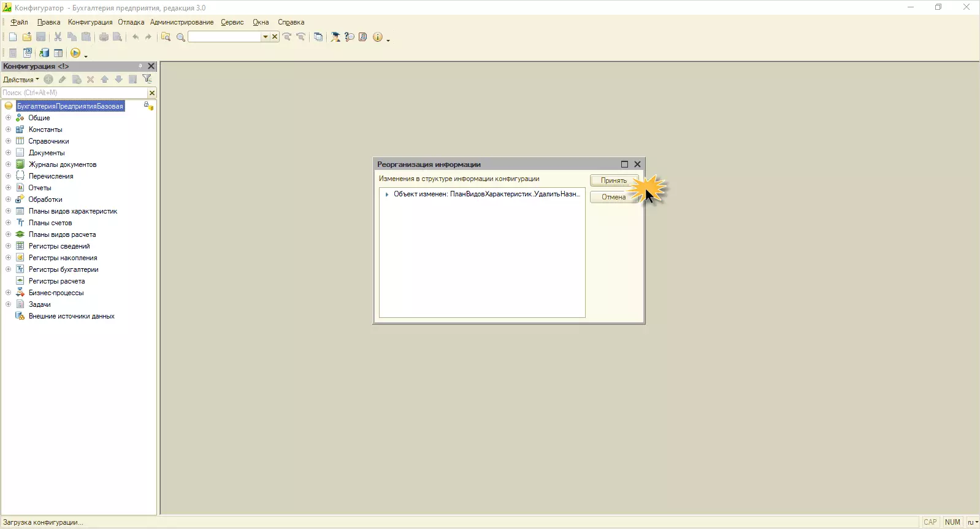
Task: Click the Поиск (Ctrl+Alt+M) field
Action: [74, 93]
